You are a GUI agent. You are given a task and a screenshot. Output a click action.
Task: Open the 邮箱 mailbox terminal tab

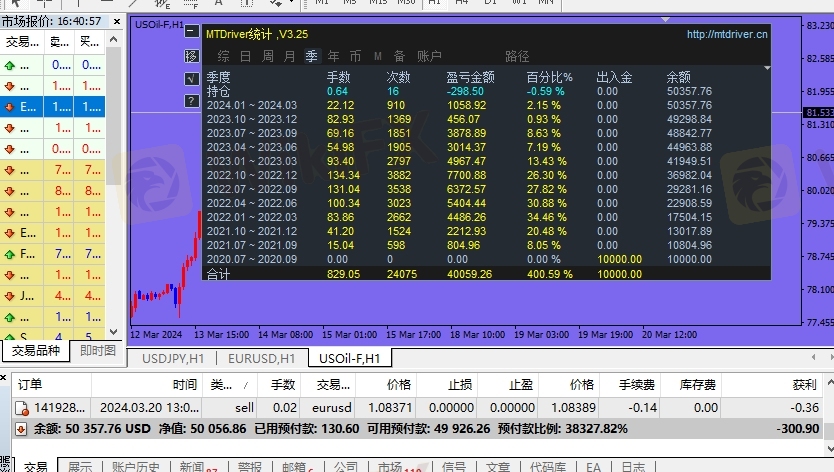[294, 467]
